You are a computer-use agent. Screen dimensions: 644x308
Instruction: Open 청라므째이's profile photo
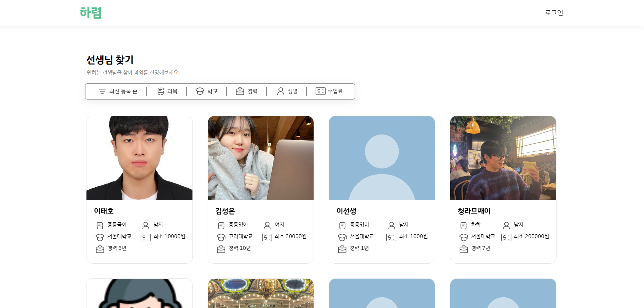point(503,158)
